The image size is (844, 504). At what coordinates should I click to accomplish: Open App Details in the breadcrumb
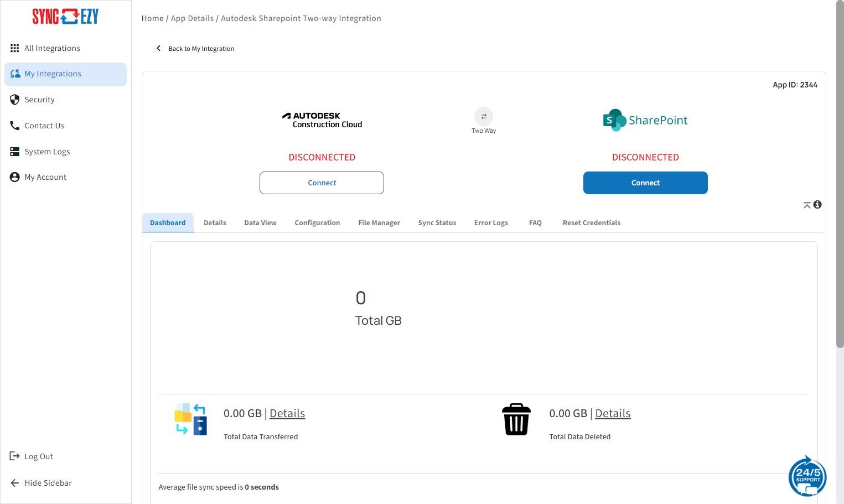(192, 18)
